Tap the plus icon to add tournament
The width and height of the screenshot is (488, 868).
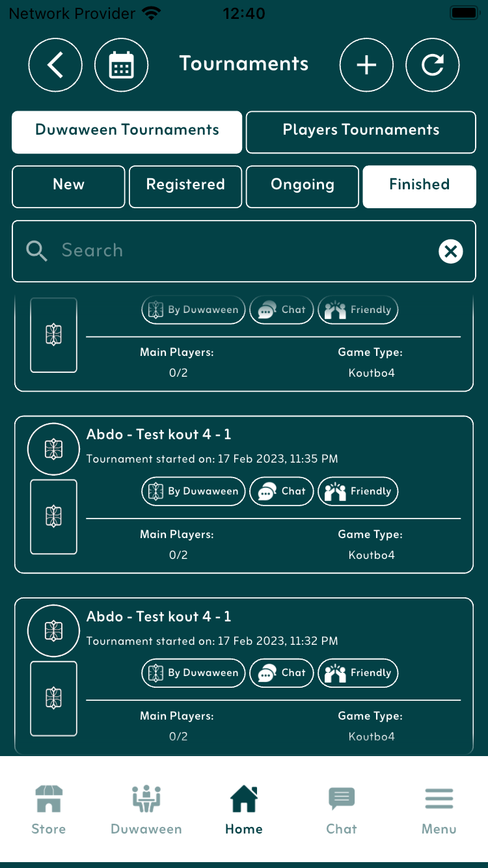tap(366, 65)
